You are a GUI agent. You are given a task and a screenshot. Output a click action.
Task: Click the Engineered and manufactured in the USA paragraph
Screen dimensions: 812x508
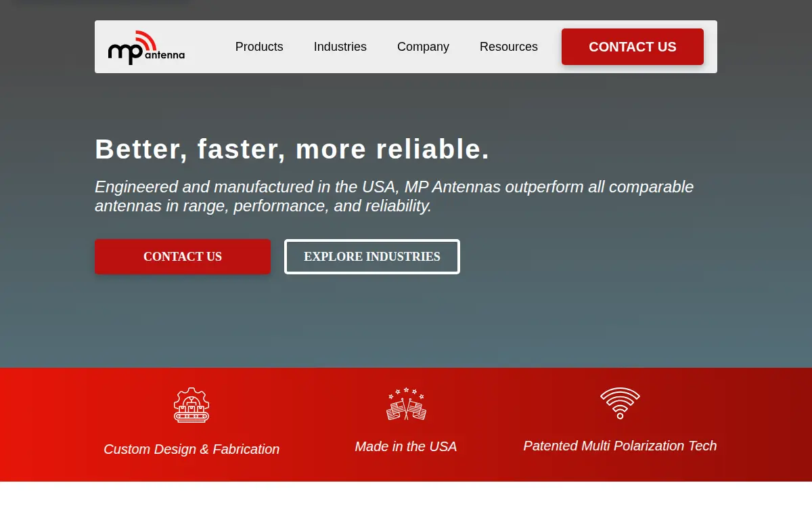394,196
